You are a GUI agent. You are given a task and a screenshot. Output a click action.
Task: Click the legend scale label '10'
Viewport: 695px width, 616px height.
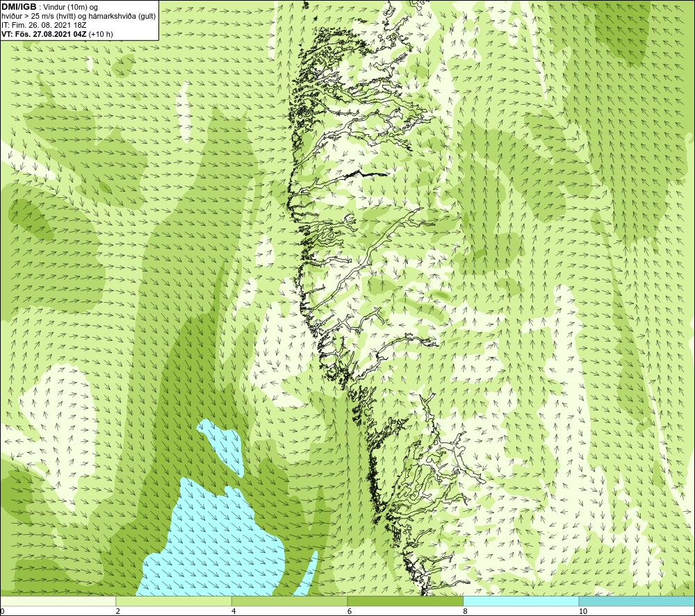[x=583, y=611]
